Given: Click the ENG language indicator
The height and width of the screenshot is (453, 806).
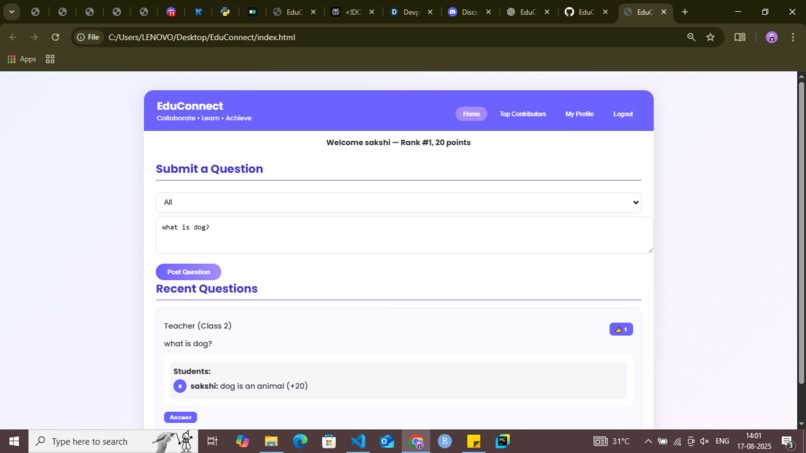Looking at the screenshot, I should click(722, 441).
